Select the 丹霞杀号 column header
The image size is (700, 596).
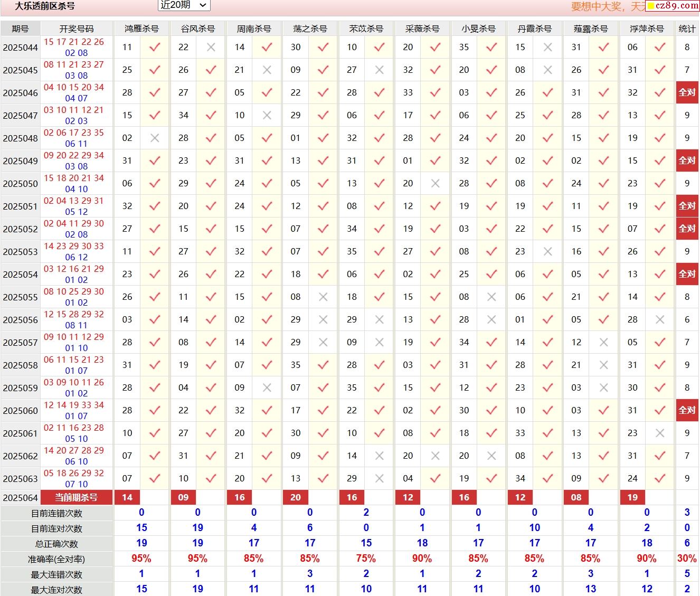click(535, 29)
